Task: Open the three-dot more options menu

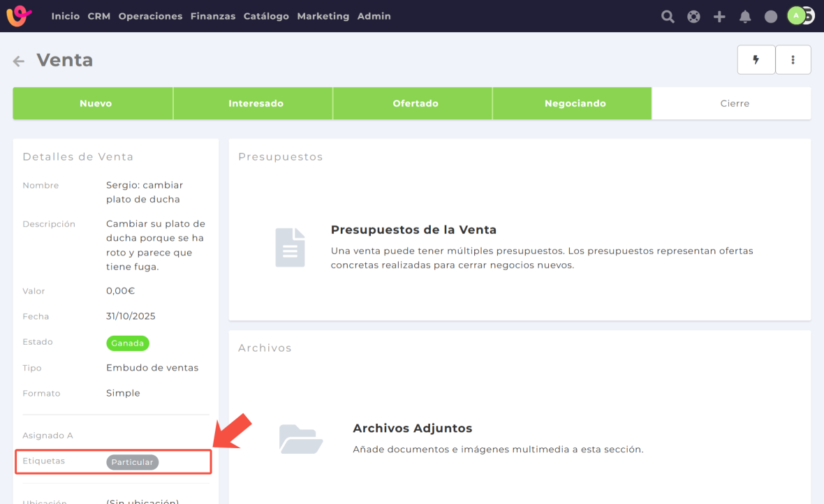Action: (x=793, y=60)
